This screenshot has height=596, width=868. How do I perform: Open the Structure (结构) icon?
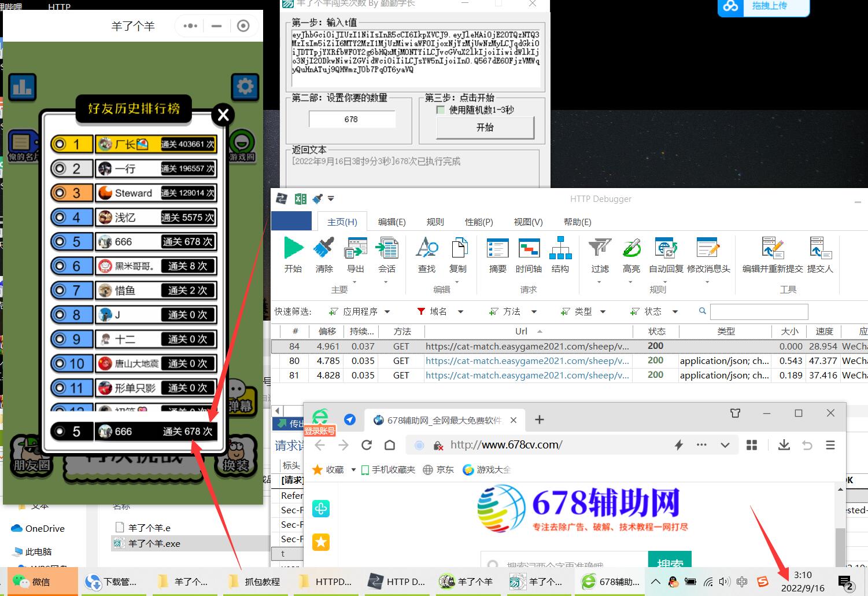click(x=560, y=248)
